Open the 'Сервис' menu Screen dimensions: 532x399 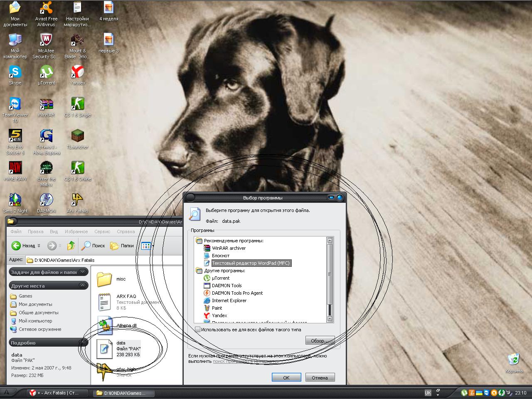click(102, 232)
